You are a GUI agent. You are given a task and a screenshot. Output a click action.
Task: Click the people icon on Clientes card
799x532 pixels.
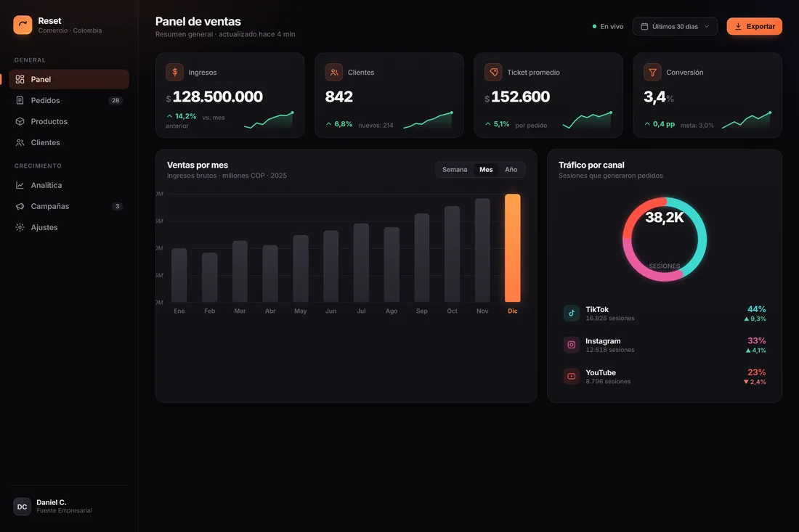pos(334,73)
